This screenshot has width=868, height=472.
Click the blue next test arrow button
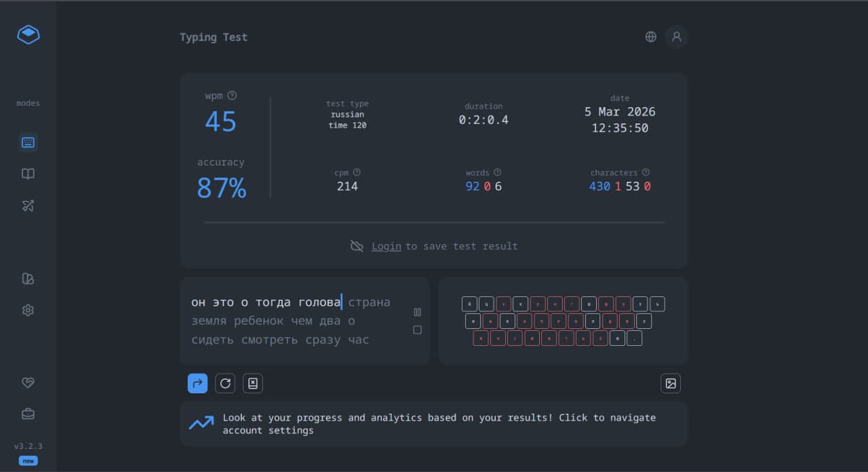click(x=197, y=383)
